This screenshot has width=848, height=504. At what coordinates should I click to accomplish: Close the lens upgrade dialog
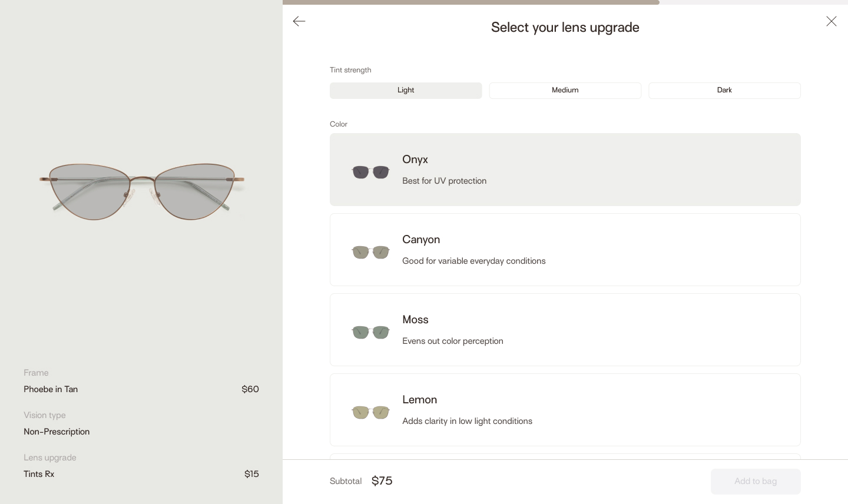[831, 21]
